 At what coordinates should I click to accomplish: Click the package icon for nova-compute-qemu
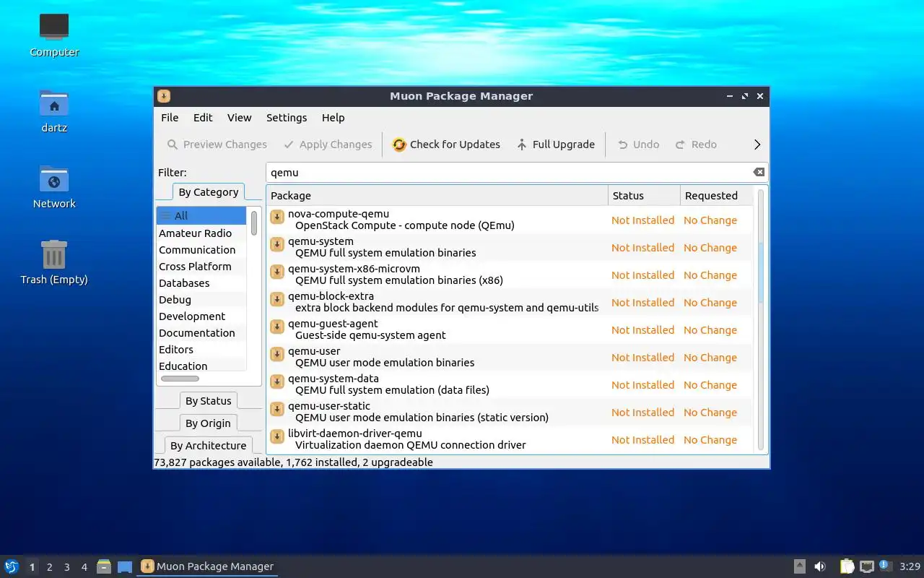click(x=277, y=217)
